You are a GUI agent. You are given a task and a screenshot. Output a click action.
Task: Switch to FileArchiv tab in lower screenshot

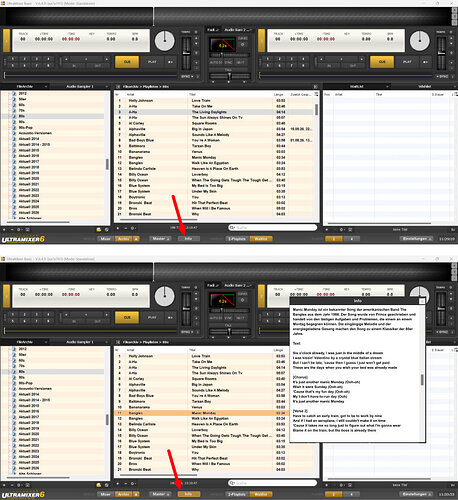(25, 342)
